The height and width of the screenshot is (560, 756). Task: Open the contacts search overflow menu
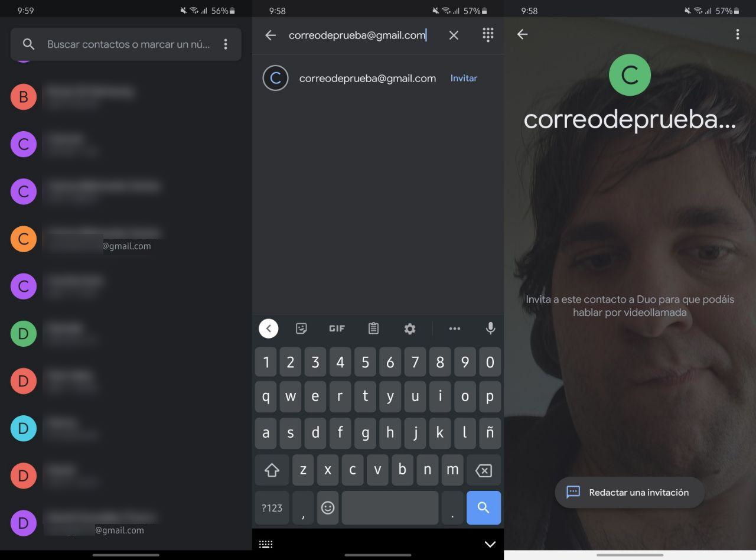tap(226, 44)
